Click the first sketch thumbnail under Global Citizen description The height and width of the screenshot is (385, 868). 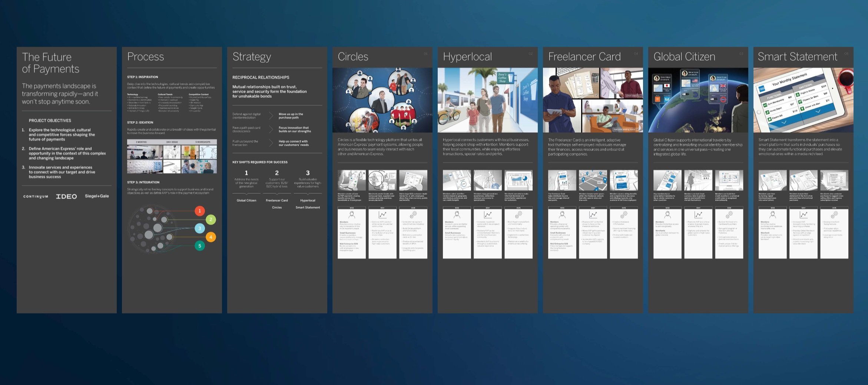[x=667, y=180]
